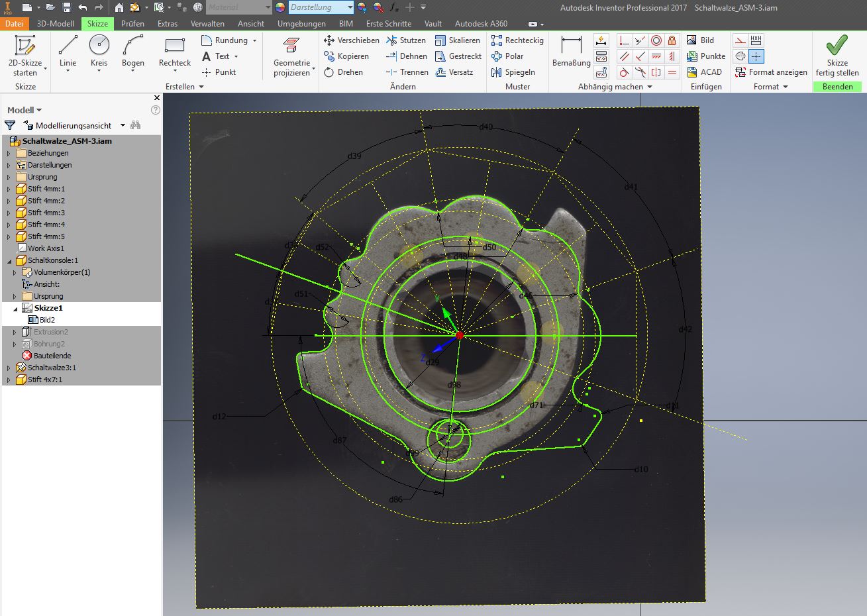Open the Prüfen ribbon tab
This screenshot has height=616, width=867.
click(x=132, y=23)
